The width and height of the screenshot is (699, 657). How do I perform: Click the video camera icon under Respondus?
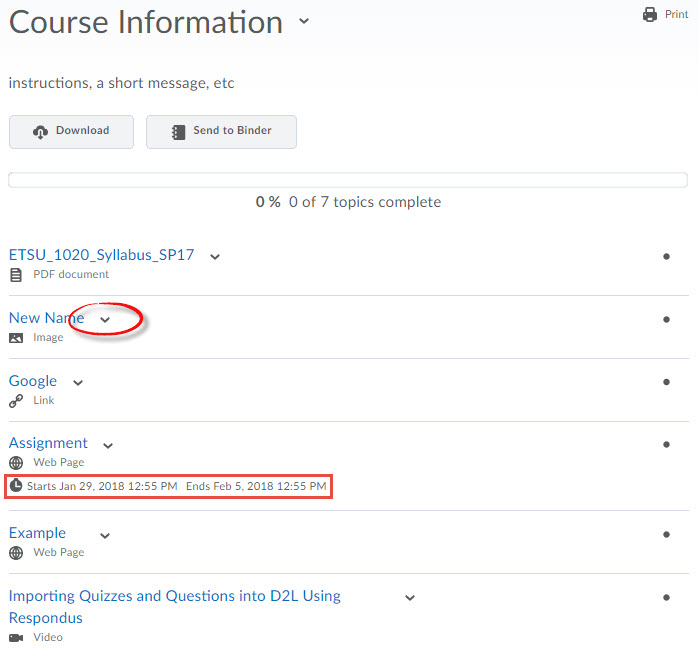16,637
